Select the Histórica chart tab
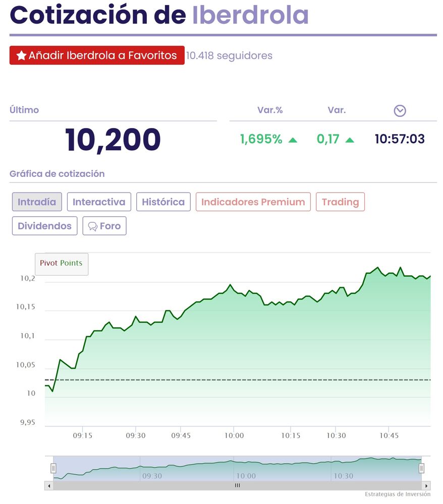This screenshot has height=504, width=443. point(163,202)
